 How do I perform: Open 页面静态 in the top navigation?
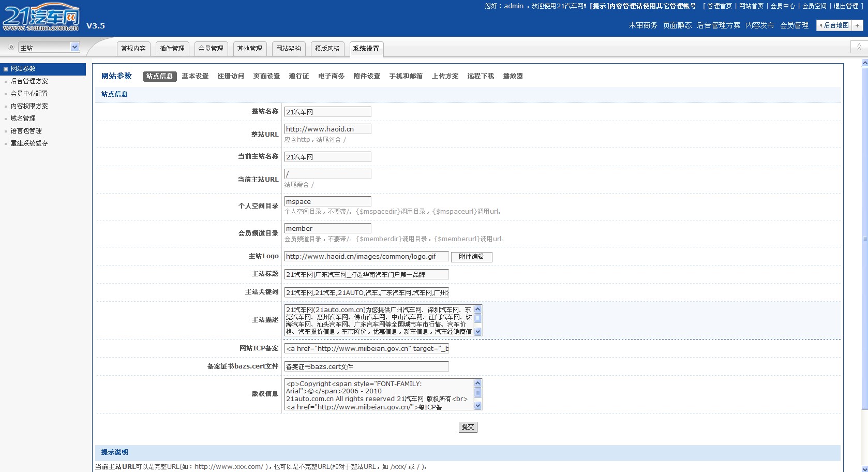coord(677,25)
